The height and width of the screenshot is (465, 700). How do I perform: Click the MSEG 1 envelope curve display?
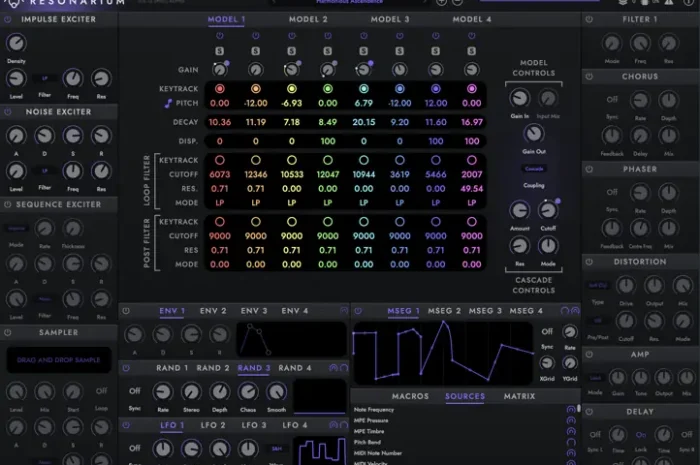443,353
